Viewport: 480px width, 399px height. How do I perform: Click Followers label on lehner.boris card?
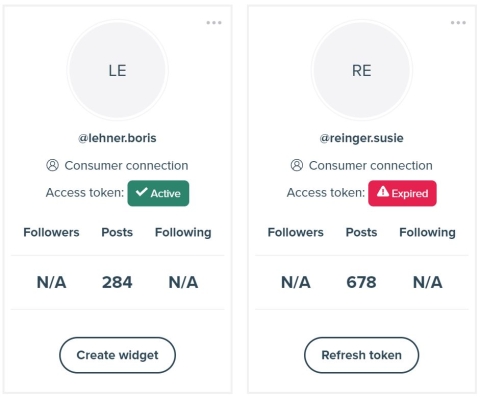(51, 232)
